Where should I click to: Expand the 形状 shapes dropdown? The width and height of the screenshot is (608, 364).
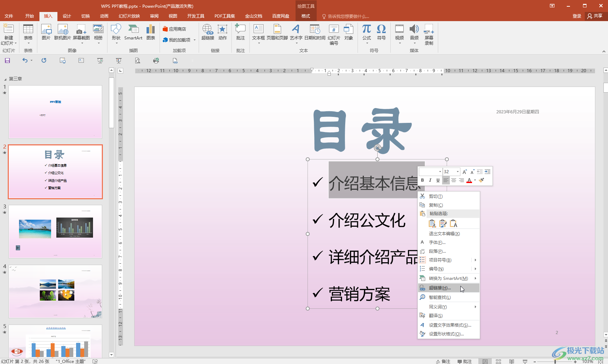pos(116,43)
